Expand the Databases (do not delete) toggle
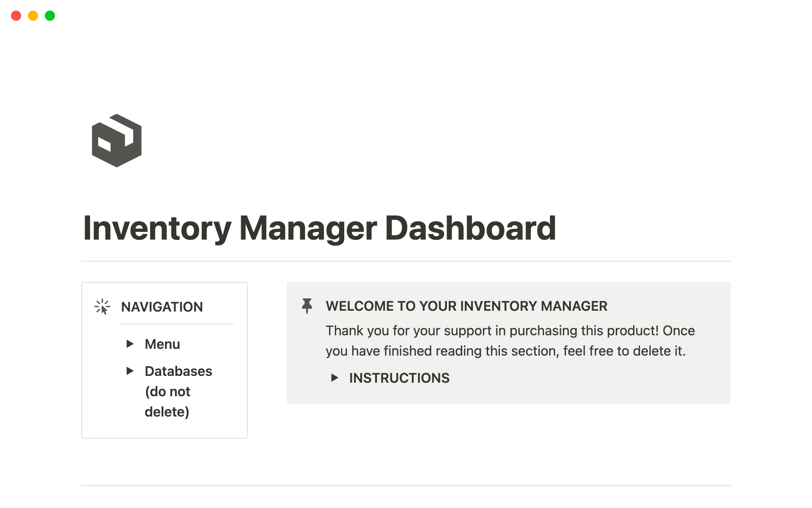Screen dimensions: 812x508 point(130,371)
